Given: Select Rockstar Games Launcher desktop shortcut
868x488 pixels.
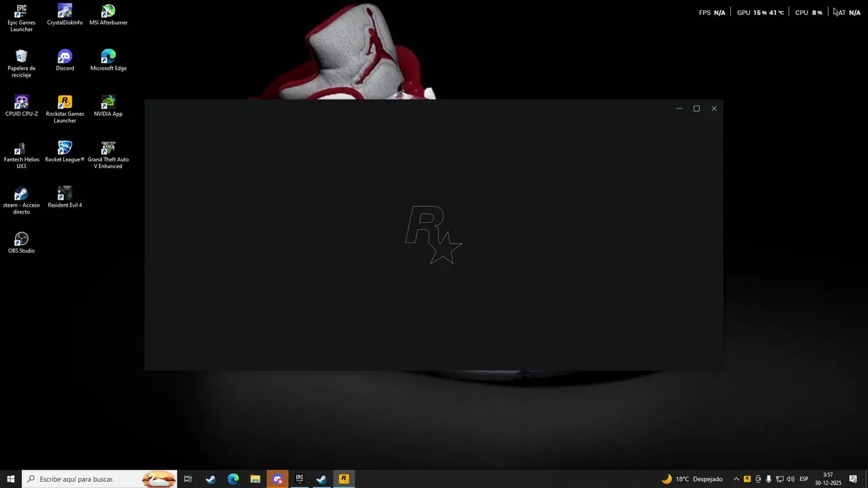Looking at the screenshot, I should 65,109.
